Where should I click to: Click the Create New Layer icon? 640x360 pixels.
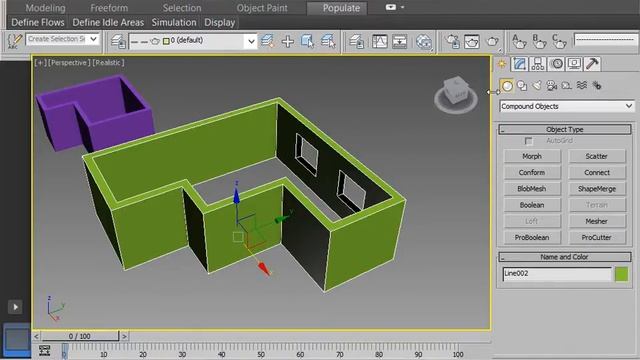point(267,41)
